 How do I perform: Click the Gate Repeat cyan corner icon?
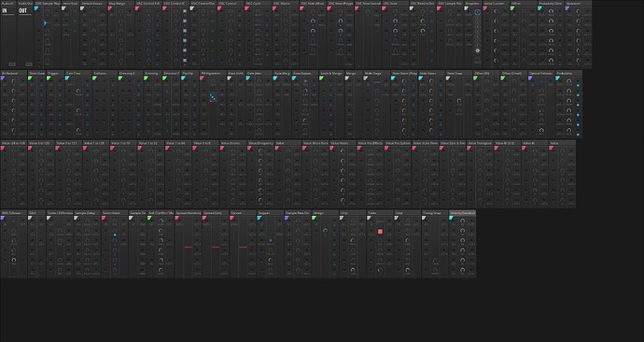[294, 78]
